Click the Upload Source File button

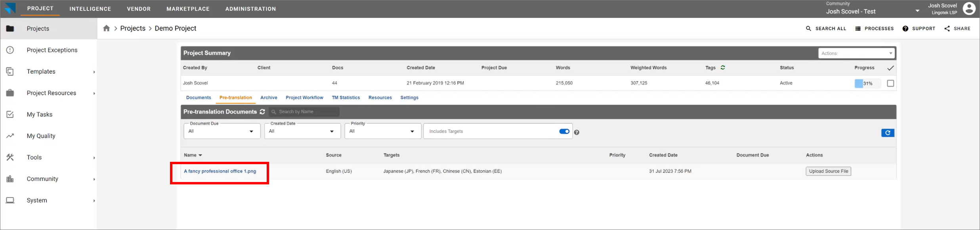829,171
